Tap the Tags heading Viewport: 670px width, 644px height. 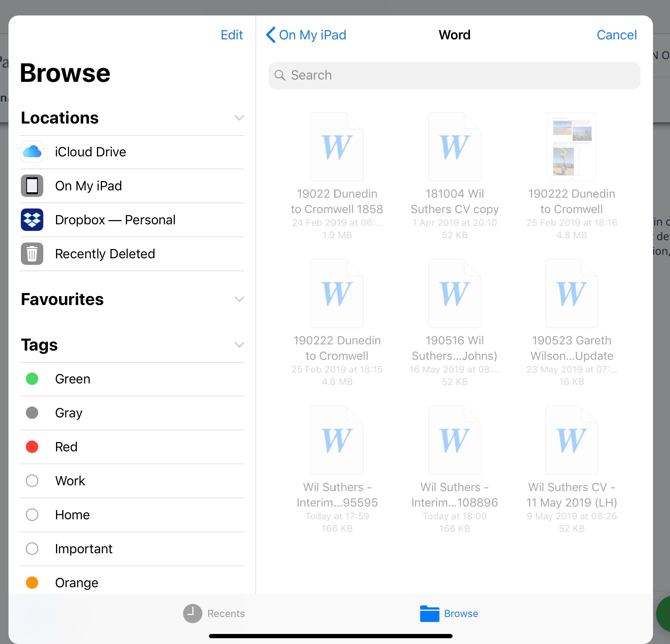point(39,345)
